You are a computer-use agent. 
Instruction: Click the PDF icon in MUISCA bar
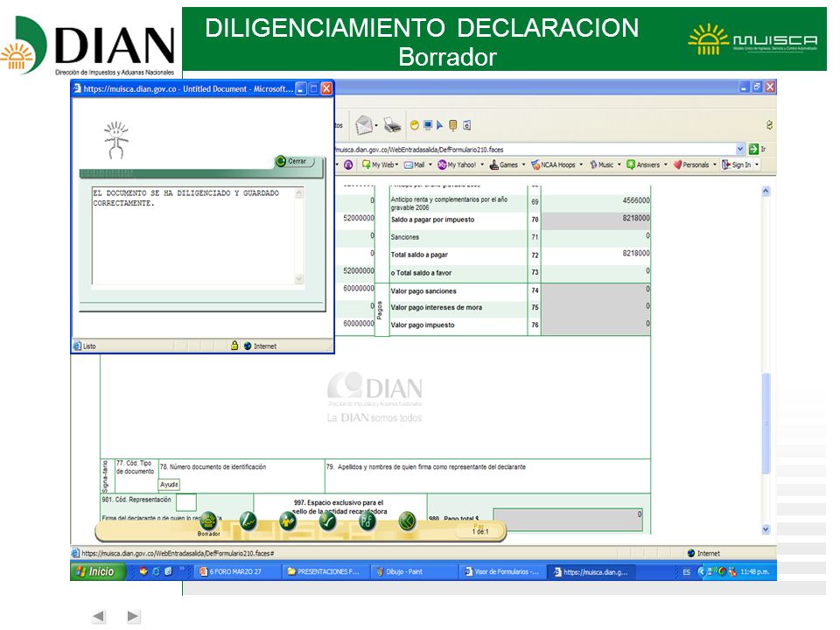[x=367, y=521]
